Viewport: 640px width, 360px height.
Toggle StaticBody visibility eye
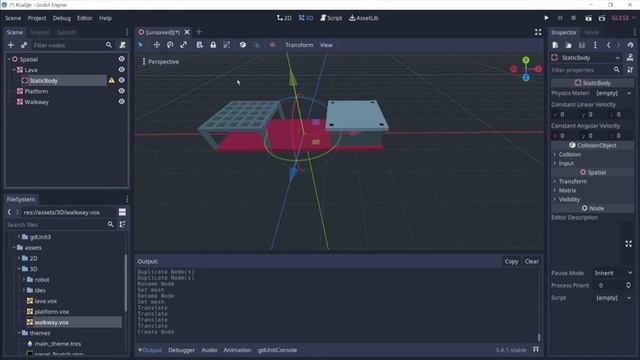[x=122, y=80]
